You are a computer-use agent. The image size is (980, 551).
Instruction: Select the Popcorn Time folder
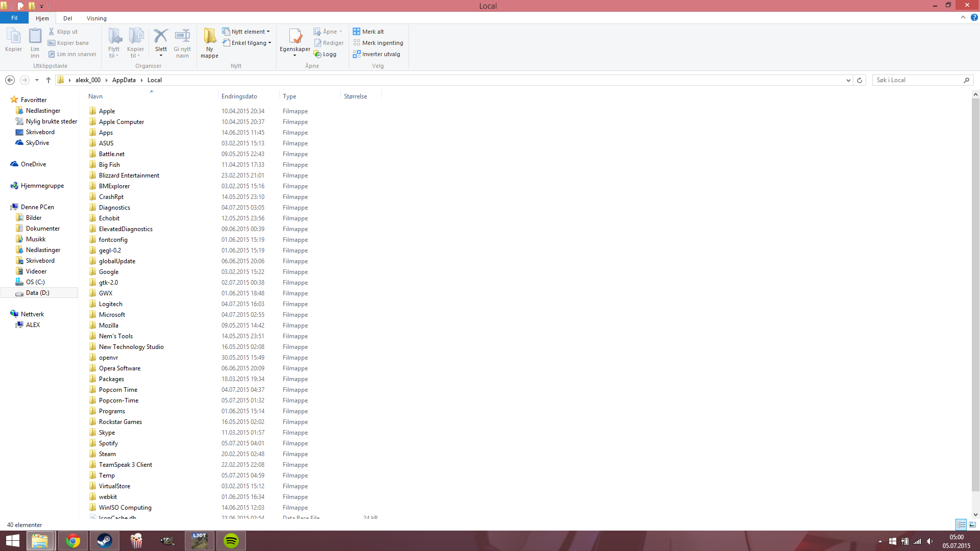[x=118, y=390]
